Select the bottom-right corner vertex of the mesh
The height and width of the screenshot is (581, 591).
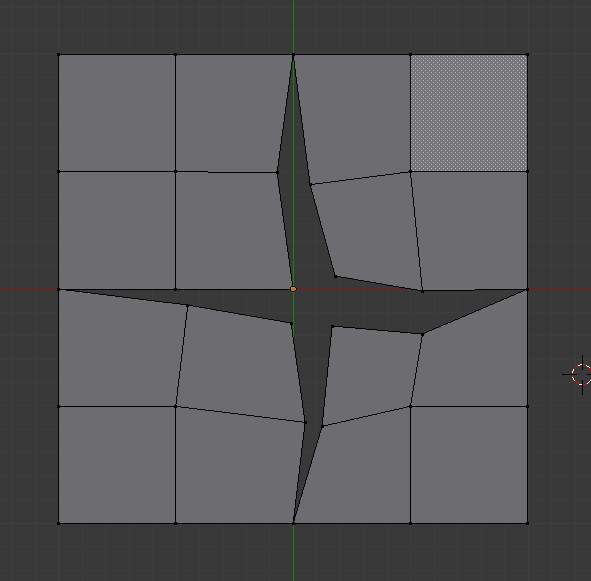click(x=527, y=523)
